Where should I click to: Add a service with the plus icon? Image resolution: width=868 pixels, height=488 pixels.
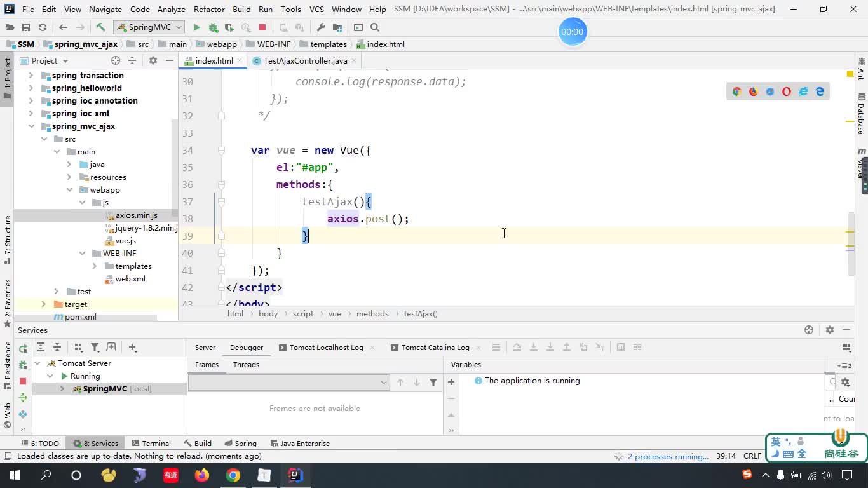point(132,347)
